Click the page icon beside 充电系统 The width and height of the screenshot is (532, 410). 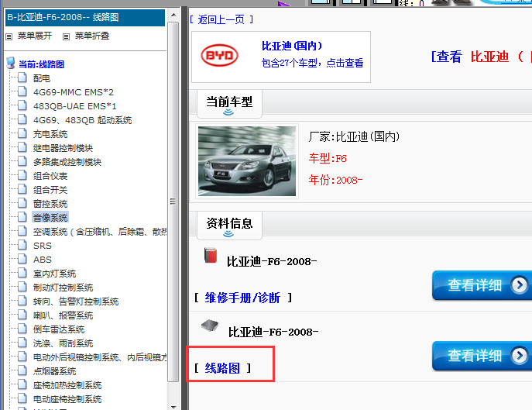pos(22,133)
